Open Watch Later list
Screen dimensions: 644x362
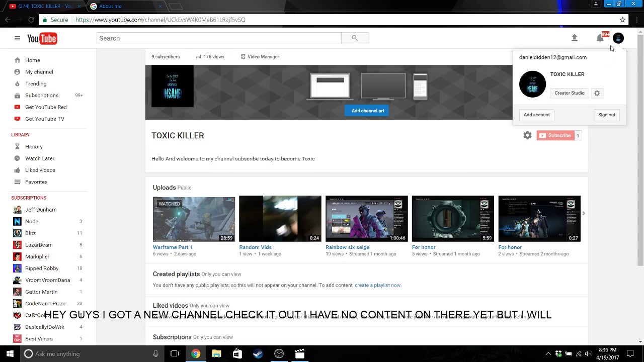(x=40, y=158)
